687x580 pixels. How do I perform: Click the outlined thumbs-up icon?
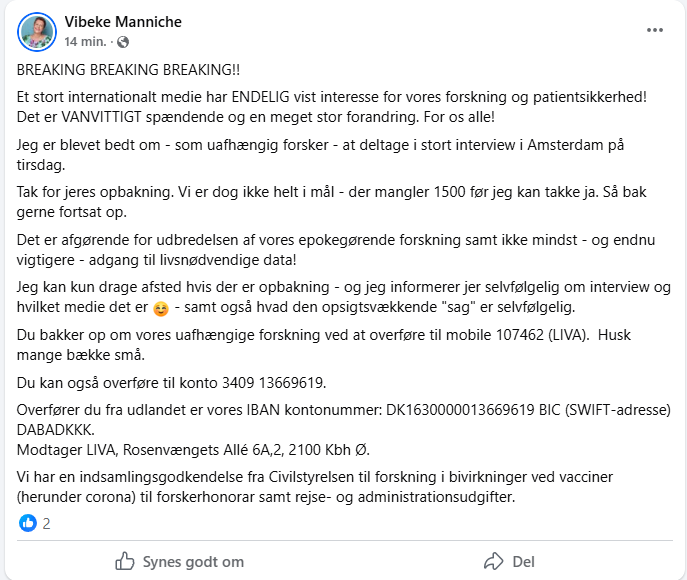[124, 561]
